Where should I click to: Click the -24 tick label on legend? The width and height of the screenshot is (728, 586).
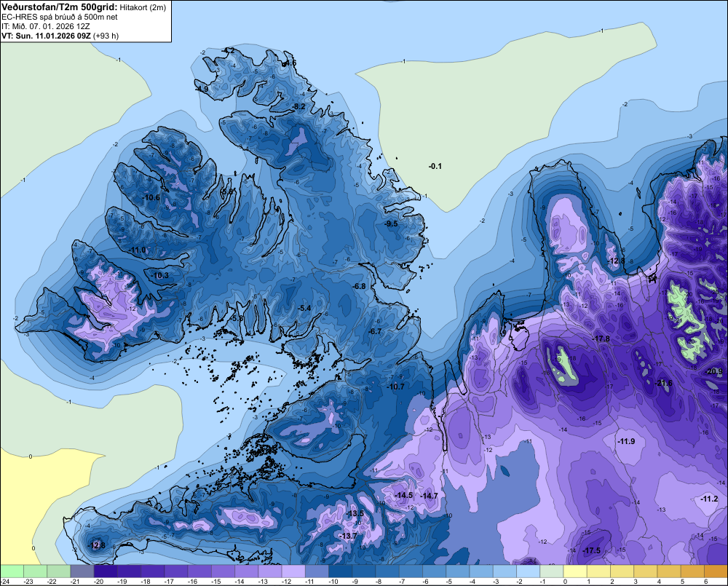pos(6,582)
